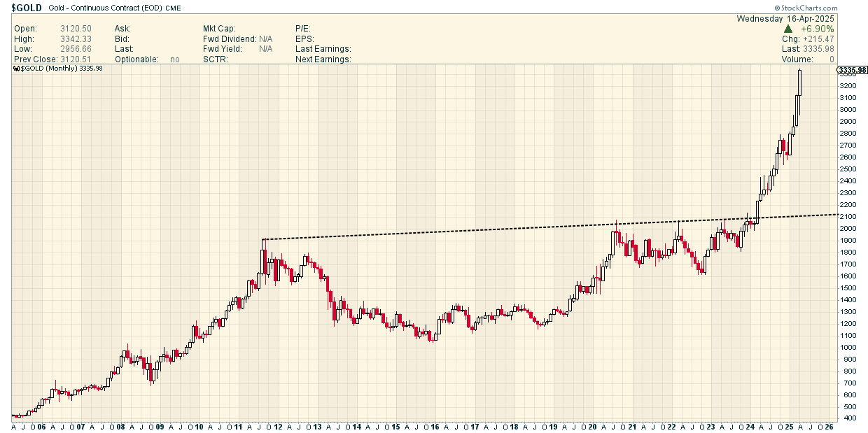The image size is (868, 433).
Task: Click the 2000 price axis label
Action: (x=848, y=229)
